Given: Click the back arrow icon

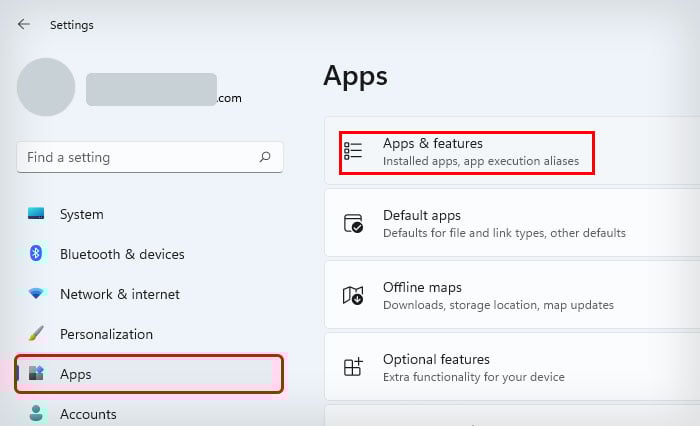Looking at the screenshot, I should 24,24.
